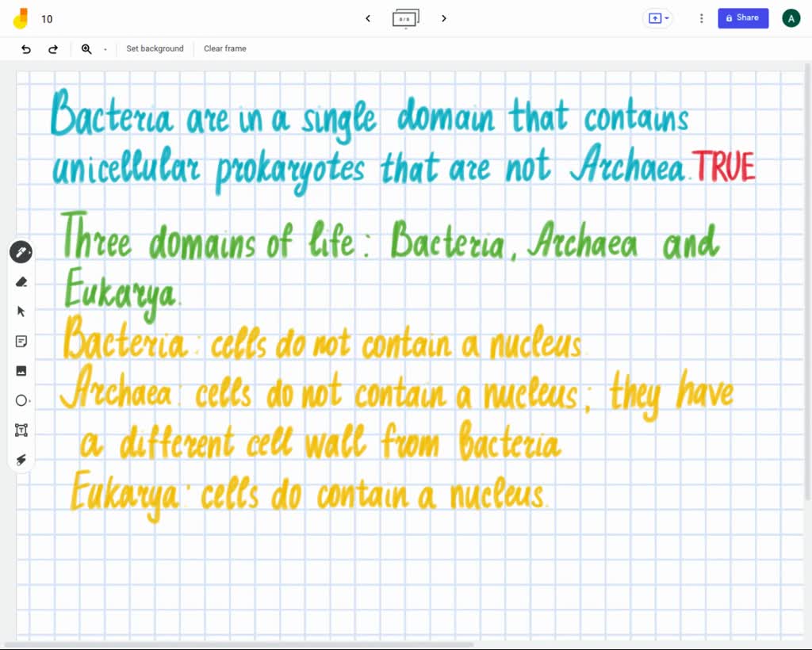Redo the last action

click(53, 49)
